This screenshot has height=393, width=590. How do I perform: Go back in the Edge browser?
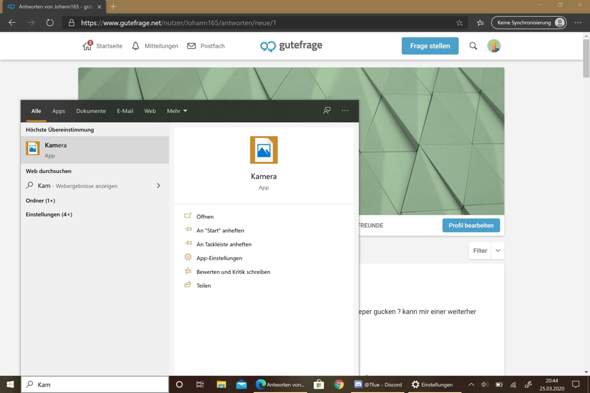click(x=12, y=23)
